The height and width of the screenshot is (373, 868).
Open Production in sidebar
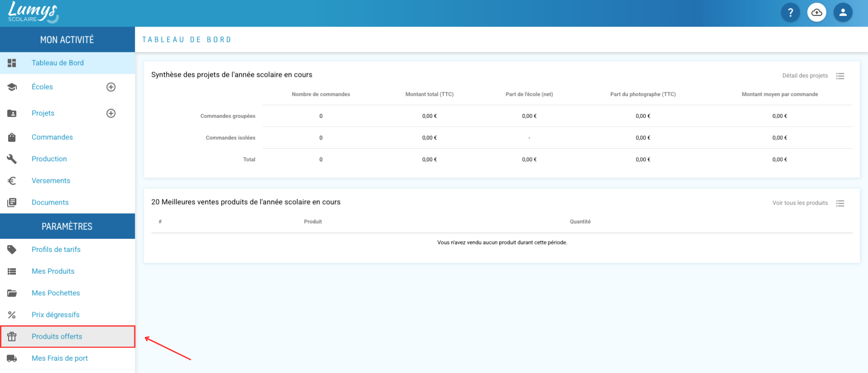click(68, 159)
